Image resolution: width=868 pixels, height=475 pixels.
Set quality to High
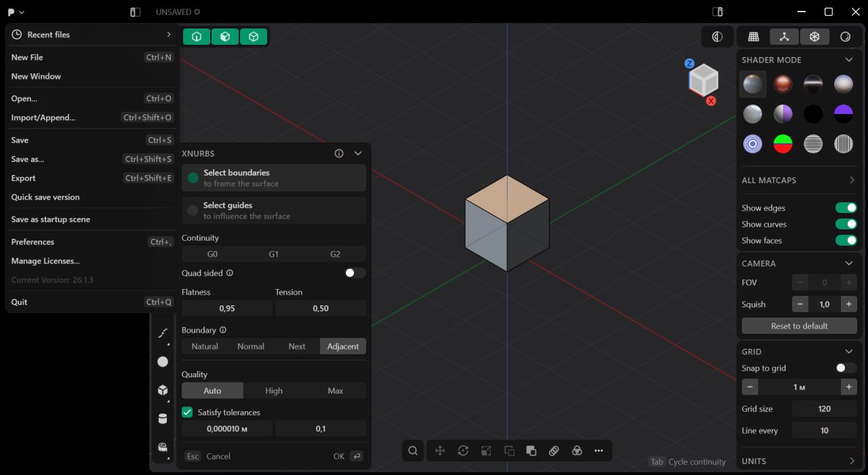(274, 390)
